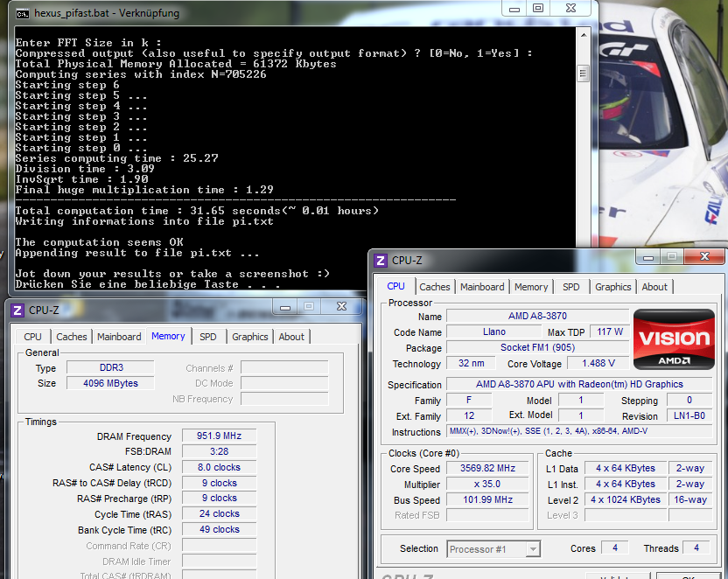Viewport: 728px width, 579px height.
Task: Open About tab in the CPU window
Action: pos(654,287)
